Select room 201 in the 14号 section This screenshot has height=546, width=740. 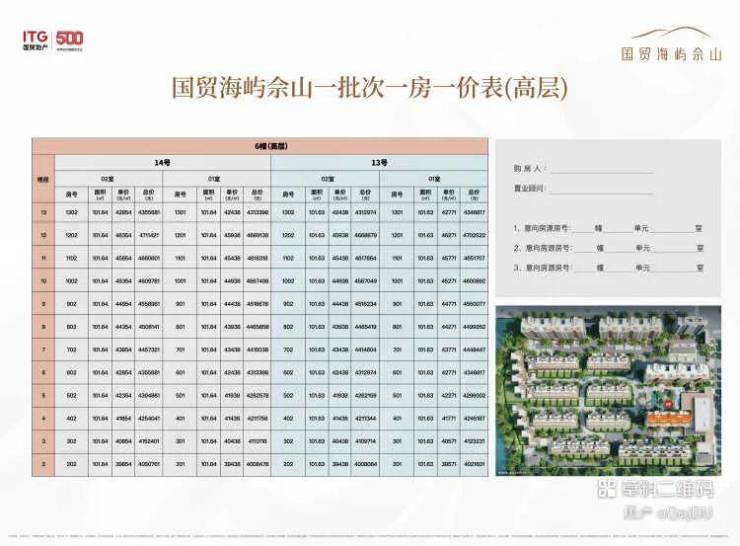tap(180, 464)
